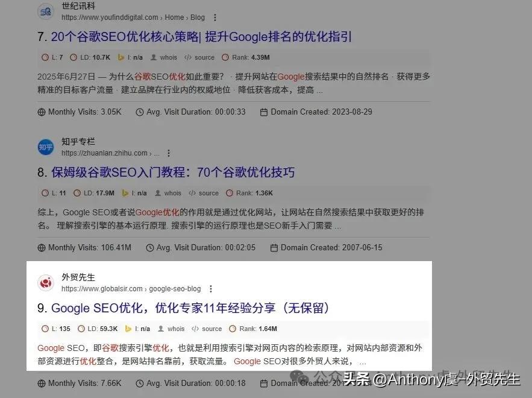
Task: Click the calendar icon beside Domain Created 2023-08-29
Action: pos(263,112)
